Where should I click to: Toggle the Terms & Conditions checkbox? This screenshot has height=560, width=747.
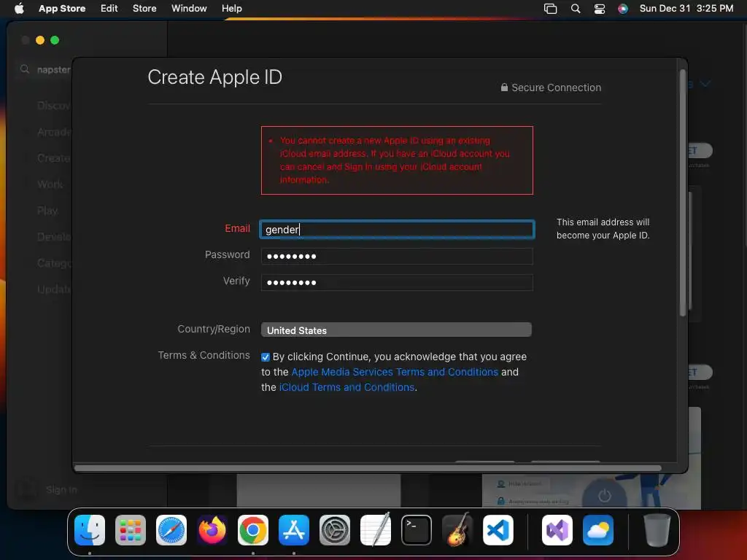click(x=266, y=357)
